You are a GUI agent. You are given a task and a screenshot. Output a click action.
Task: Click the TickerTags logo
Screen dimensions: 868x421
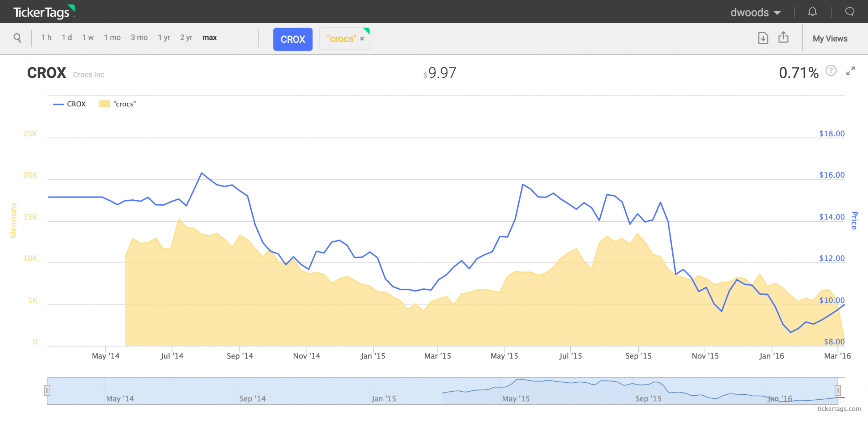[x=44, y=12]
